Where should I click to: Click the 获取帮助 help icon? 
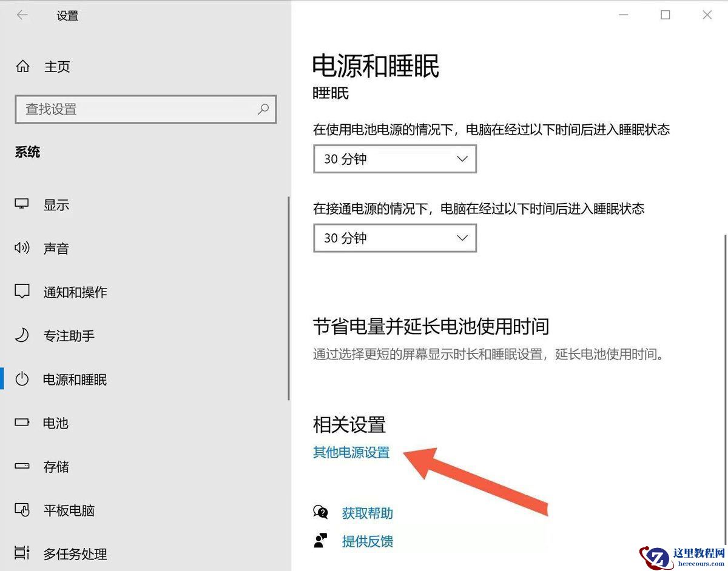coord(320,513)
